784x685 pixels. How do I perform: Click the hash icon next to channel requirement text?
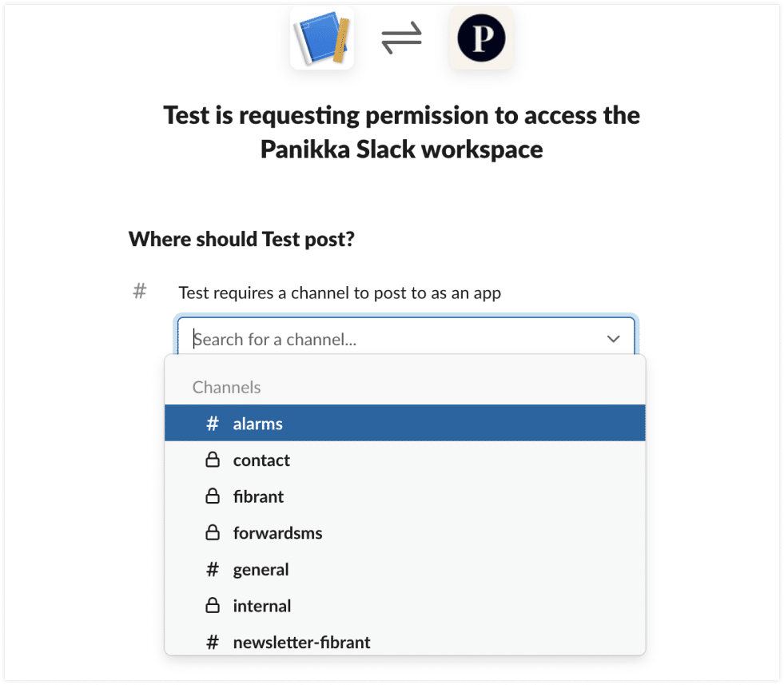140,292
